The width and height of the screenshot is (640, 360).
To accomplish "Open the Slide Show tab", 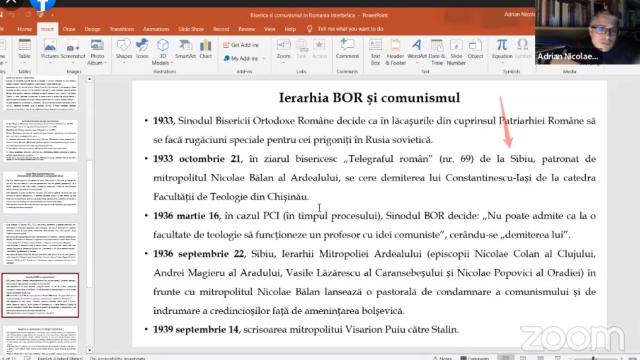I will (x=191, y=29).
